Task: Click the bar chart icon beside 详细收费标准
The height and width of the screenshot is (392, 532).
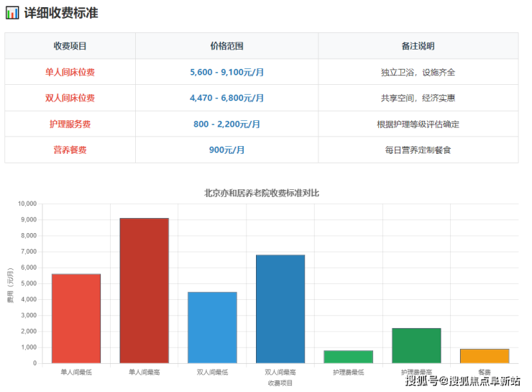Action: 12,13
